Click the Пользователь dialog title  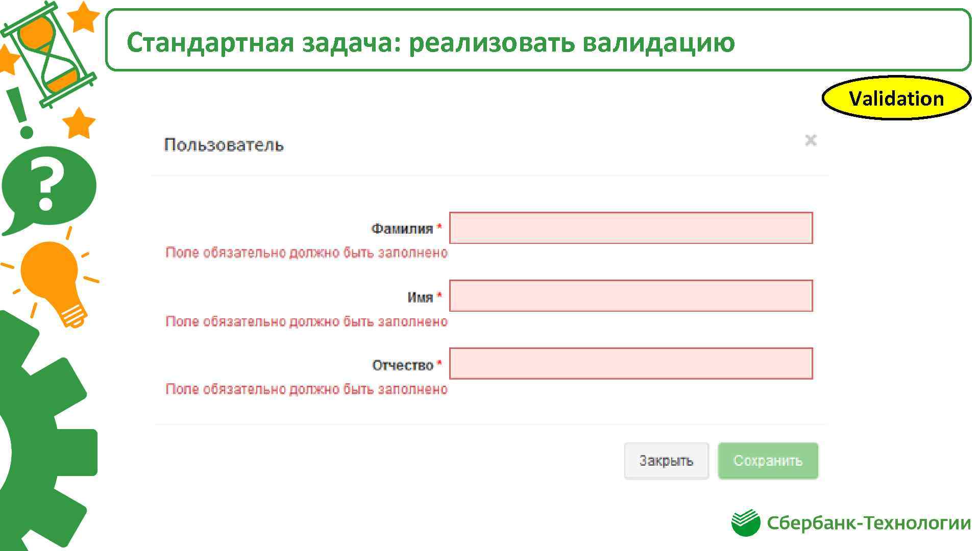[x=224, y=145]
